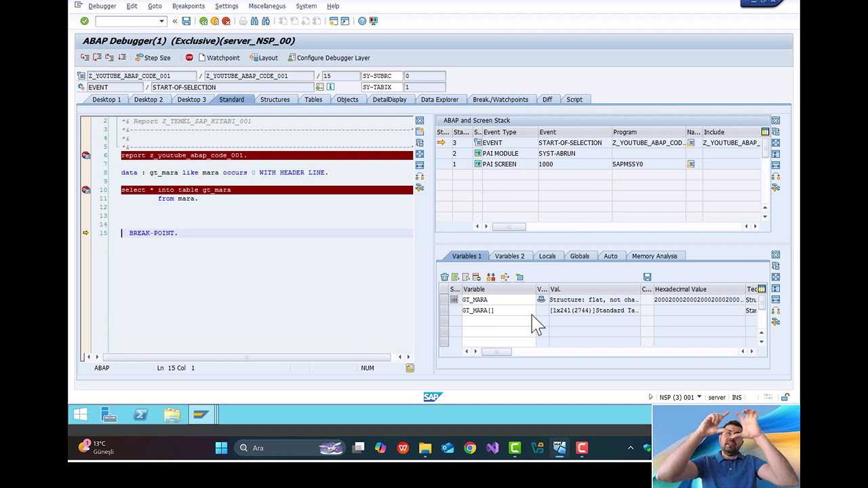Collapse the command field with double chevron
The height and width of the screenshot is (488, 868).
click(x=175, y=21)
